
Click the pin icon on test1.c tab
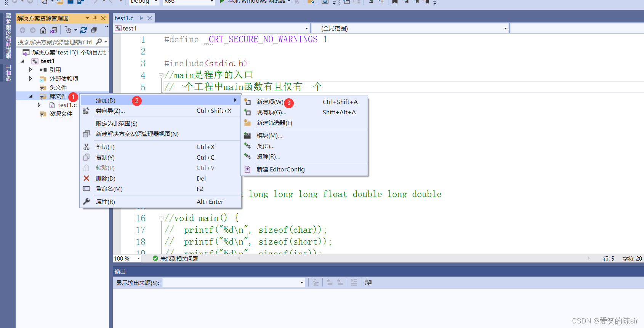(x=141, y=18)
